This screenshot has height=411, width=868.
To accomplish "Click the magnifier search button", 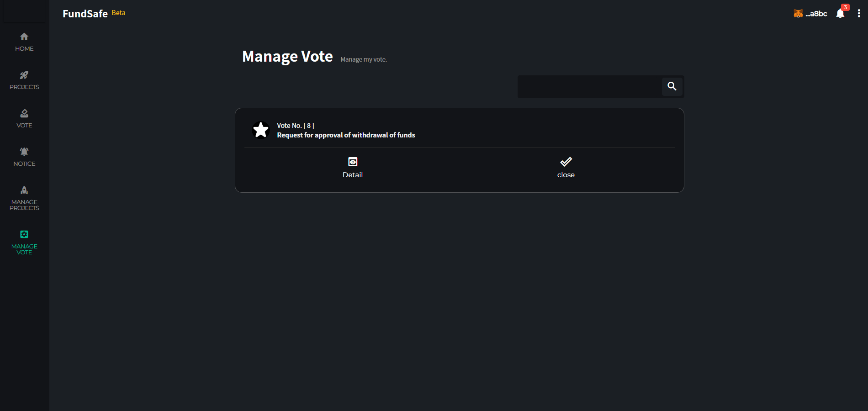I will [672, 86].
